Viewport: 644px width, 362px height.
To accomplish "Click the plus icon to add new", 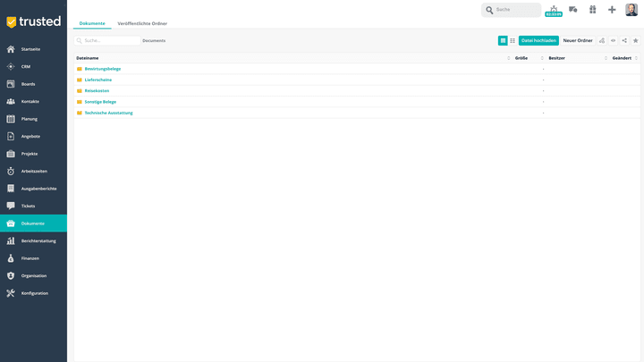I will point(612,10).
